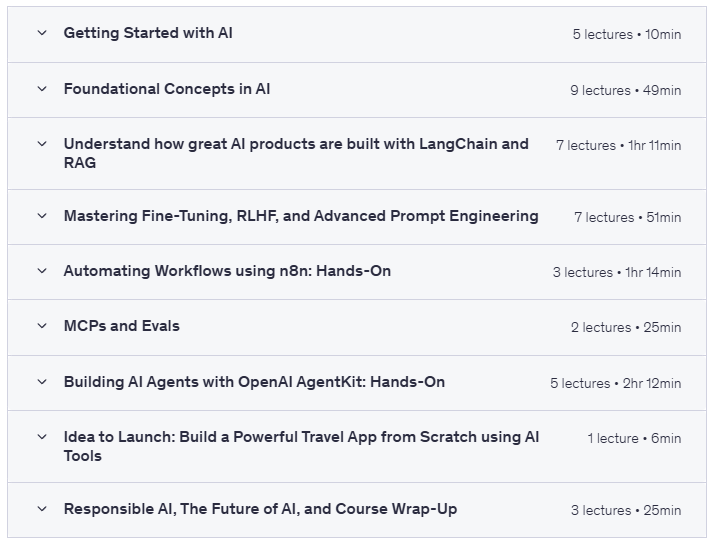Expand the chevron for Responsible AI section
Screen dimensions: 716x541
click(x=42, y=509)
